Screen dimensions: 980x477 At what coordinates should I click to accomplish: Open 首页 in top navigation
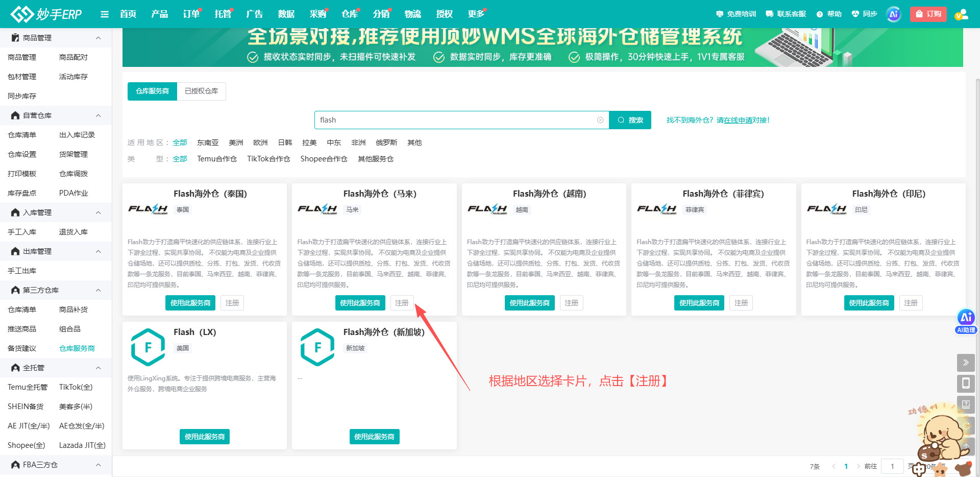[128, 14]
